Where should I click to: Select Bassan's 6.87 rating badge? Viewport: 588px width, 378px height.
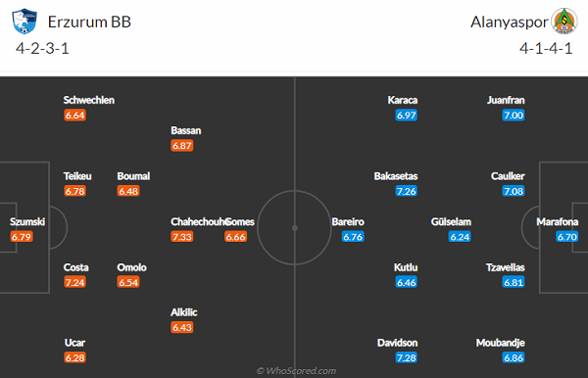(182, 145)
